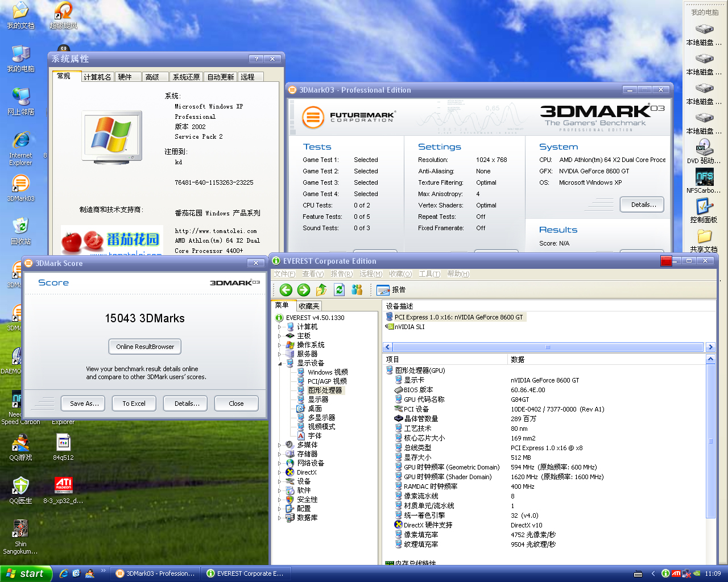Select the 回收站 recycle bin icon
The image size is (728, 582).
click(x=20, y=231)
